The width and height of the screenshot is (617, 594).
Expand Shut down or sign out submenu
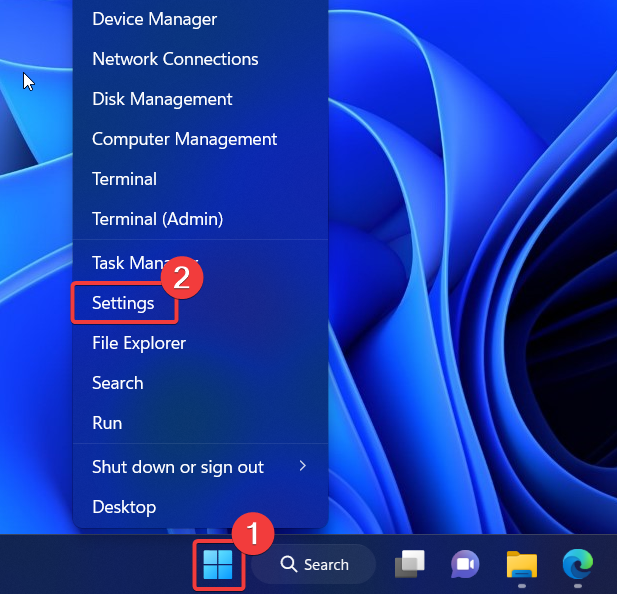[x=200, y=467]
